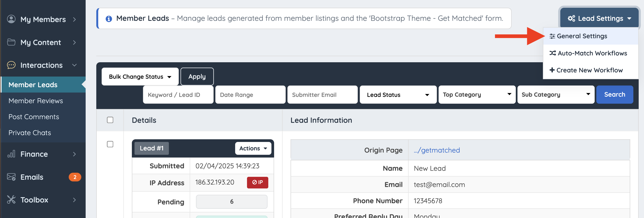
Task: Click the Toolbox tools icon
Action: click(11, 200)
